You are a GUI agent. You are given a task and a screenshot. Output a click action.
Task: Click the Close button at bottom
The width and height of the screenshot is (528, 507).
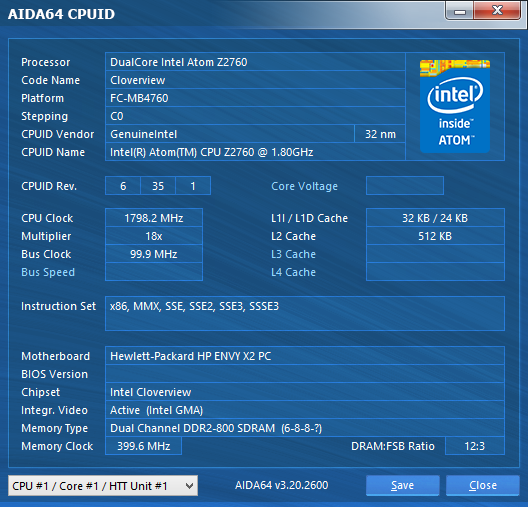483,485
